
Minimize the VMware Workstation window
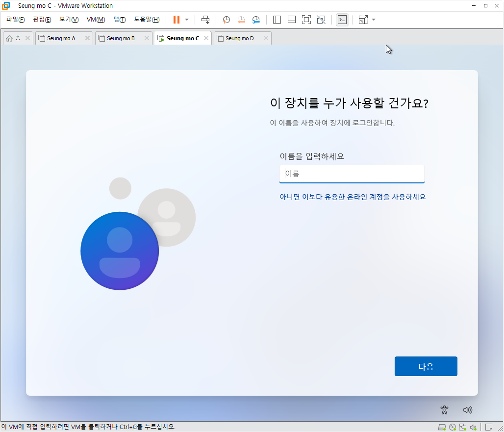click(474, 6)
